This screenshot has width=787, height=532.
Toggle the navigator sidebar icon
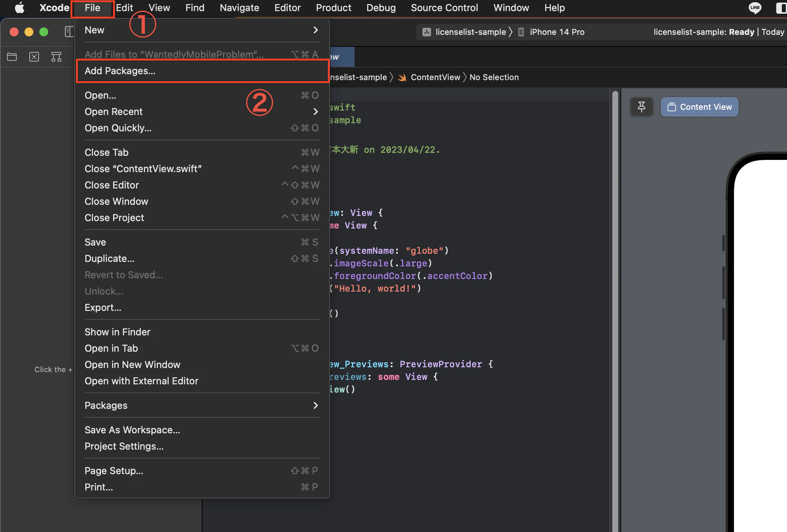(x=69, y=32)
